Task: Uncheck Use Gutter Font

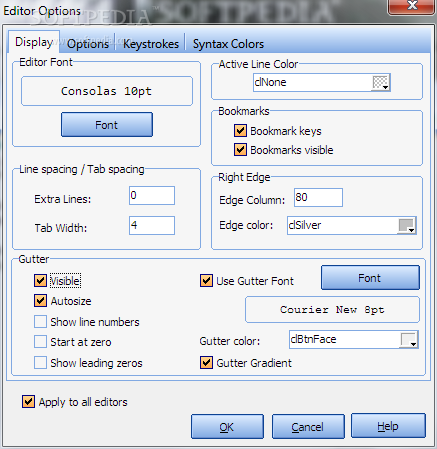Action: point(206,281)
